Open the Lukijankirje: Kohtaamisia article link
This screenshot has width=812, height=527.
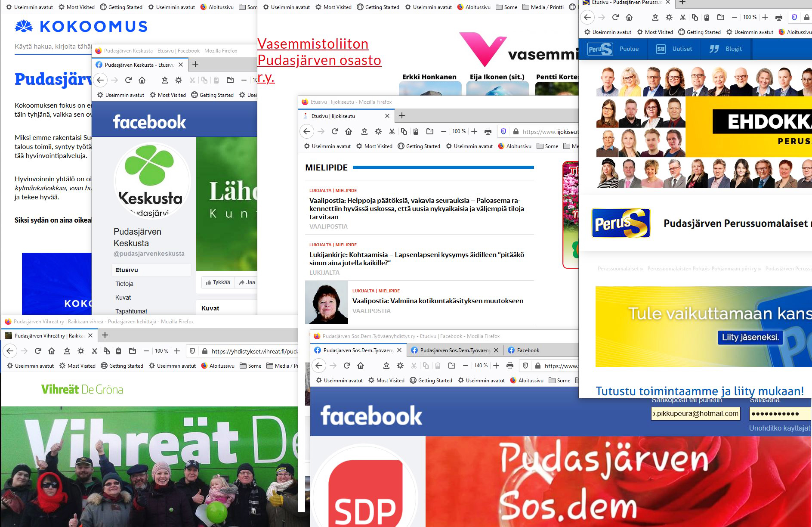click(x=417, y=259)
